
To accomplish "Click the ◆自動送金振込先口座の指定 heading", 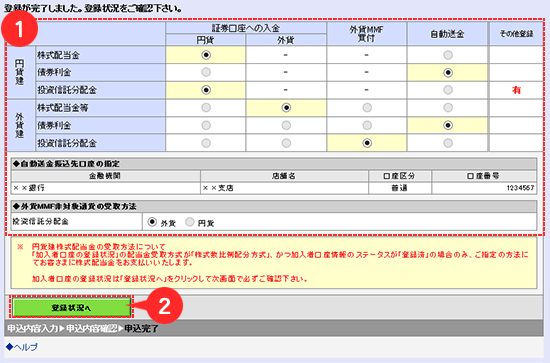I will coord(66,164).
